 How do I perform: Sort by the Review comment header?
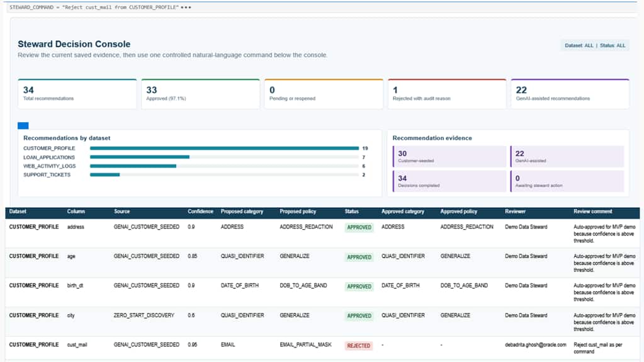[592, 211]
